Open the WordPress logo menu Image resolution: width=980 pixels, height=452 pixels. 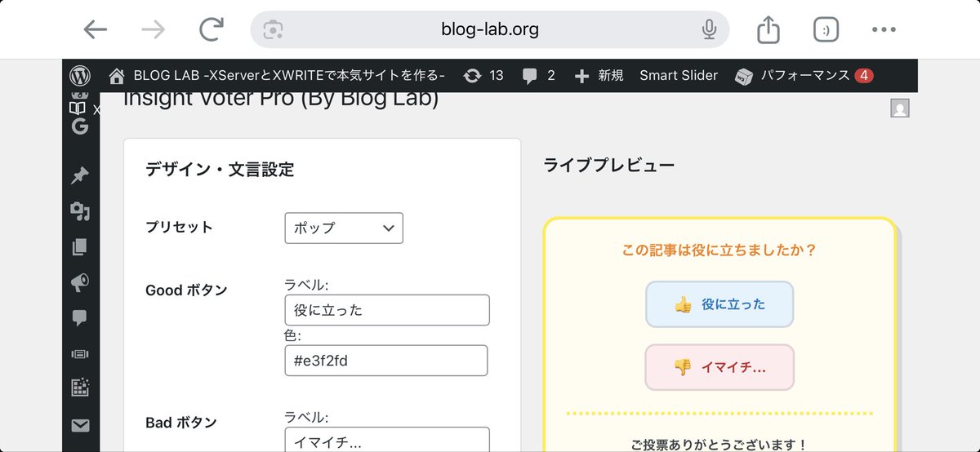80,75
